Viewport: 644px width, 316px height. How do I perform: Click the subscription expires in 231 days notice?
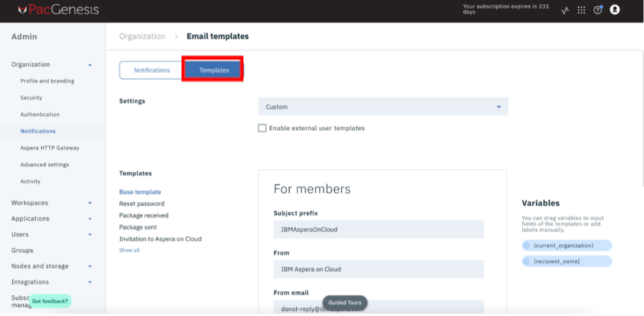pyautogui.click(x=506, y=9)
